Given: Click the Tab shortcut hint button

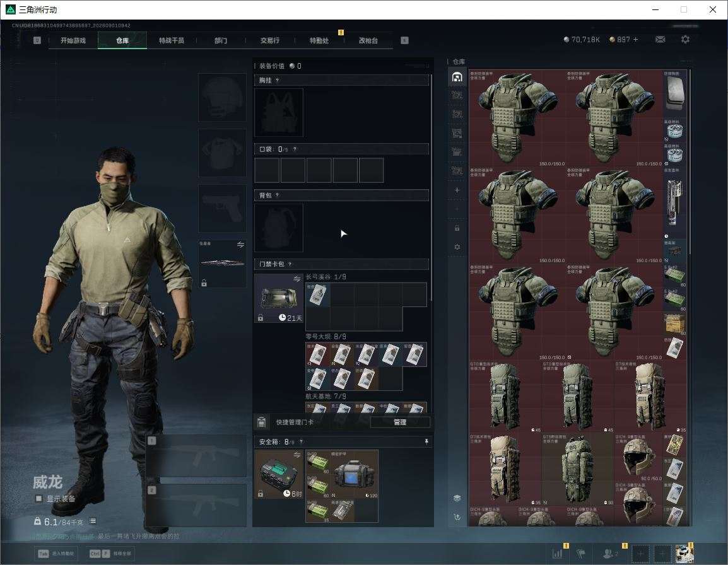Looking at the screenshot, I should pyautogui.click(x=56, y=554).
